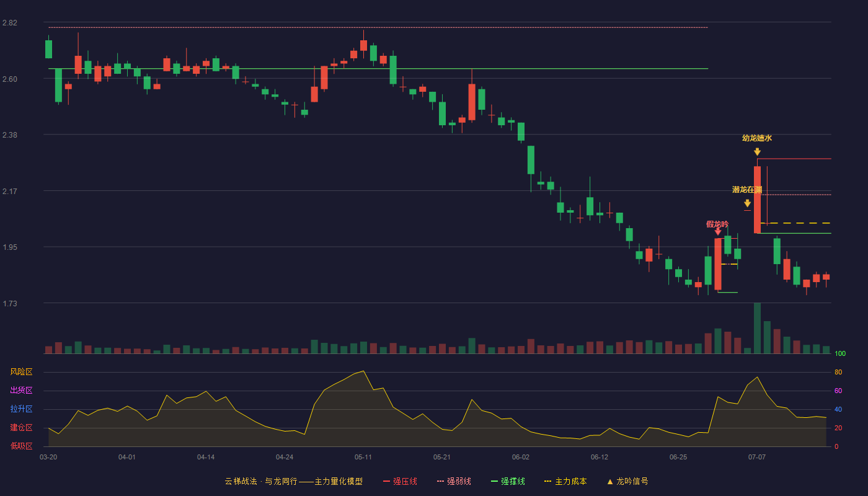Click the 2.38 price axis label
868x496 pixels.
point(9,135)
